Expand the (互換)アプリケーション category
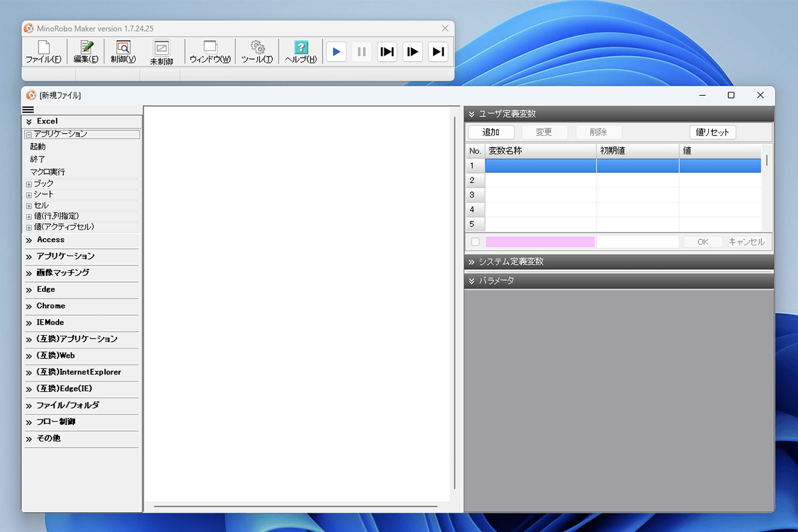 [x=82, y=339]
